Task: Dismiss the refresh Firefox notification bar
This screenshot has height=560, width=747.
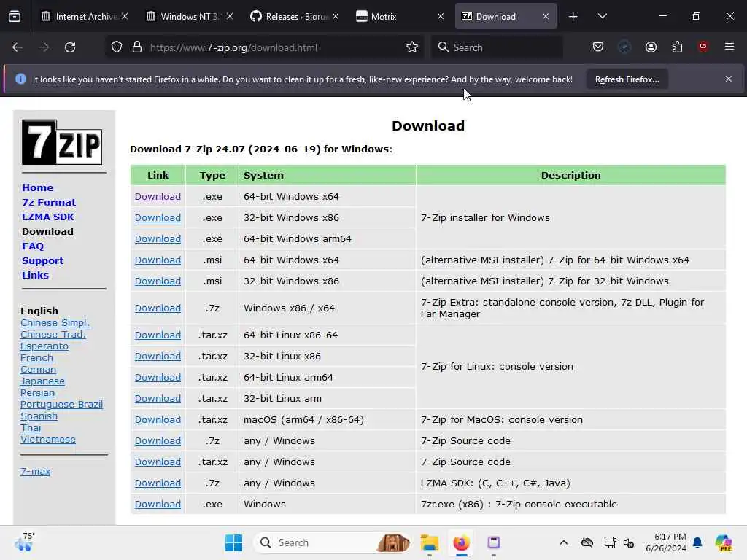Action: tap(729, 79)
